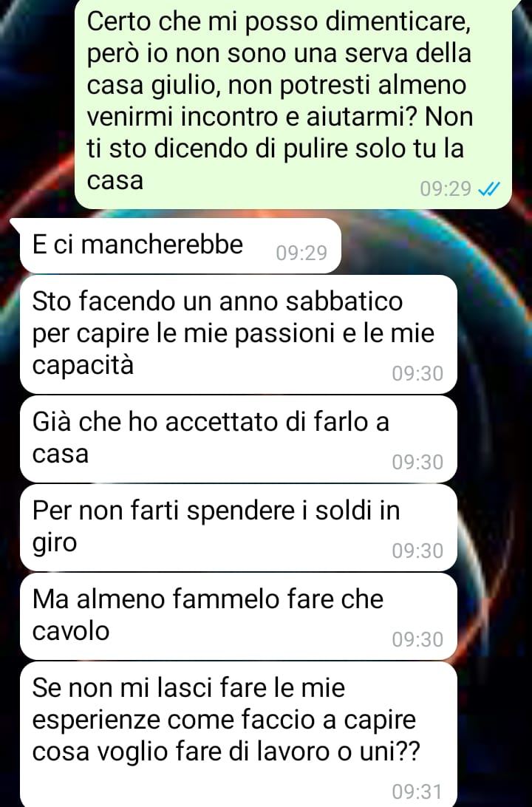Image resolution: width=532 pixels, height=807 pixels.
Task: Select the 'Se non mi lasci fare' message bubble
Action: (x=238, y=734)
